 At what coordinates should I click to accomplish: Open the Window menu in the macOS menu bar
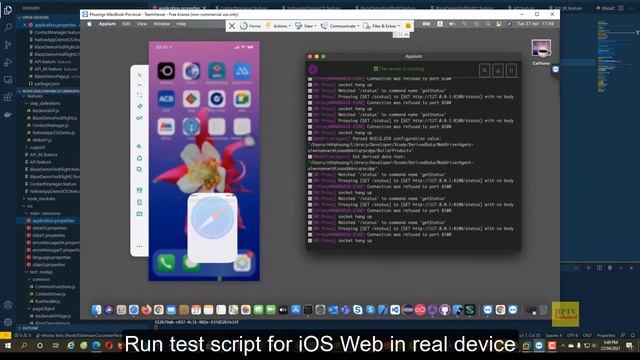(162, 24)
